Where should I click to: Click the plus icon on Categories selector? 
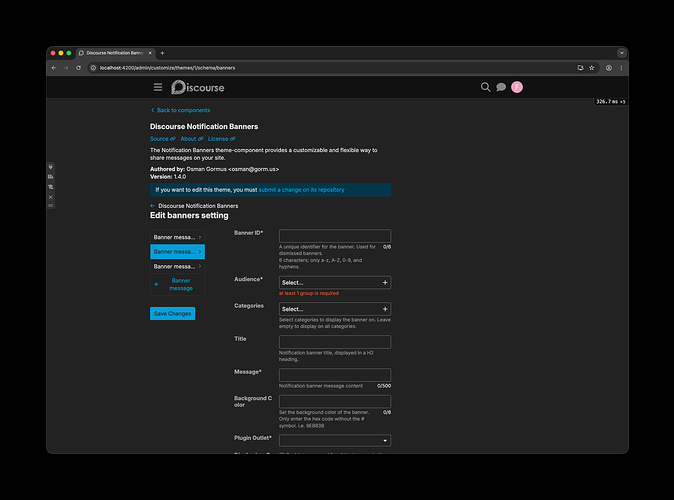point(385,309)
